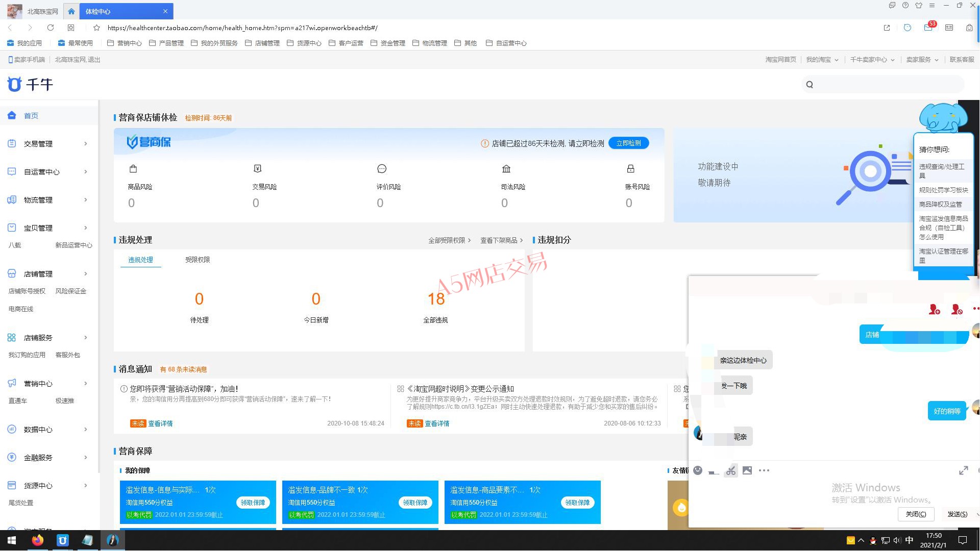Screen dimensions: 980x551
Task: Click 评价风险 speech bubble icon
Action: pos(382,169)
